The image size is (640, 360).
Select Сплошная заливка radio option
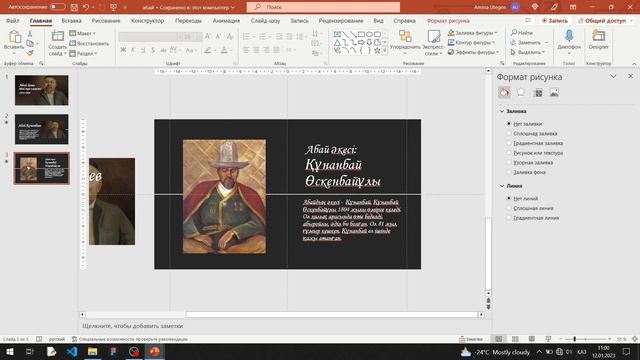pos(509,133)
